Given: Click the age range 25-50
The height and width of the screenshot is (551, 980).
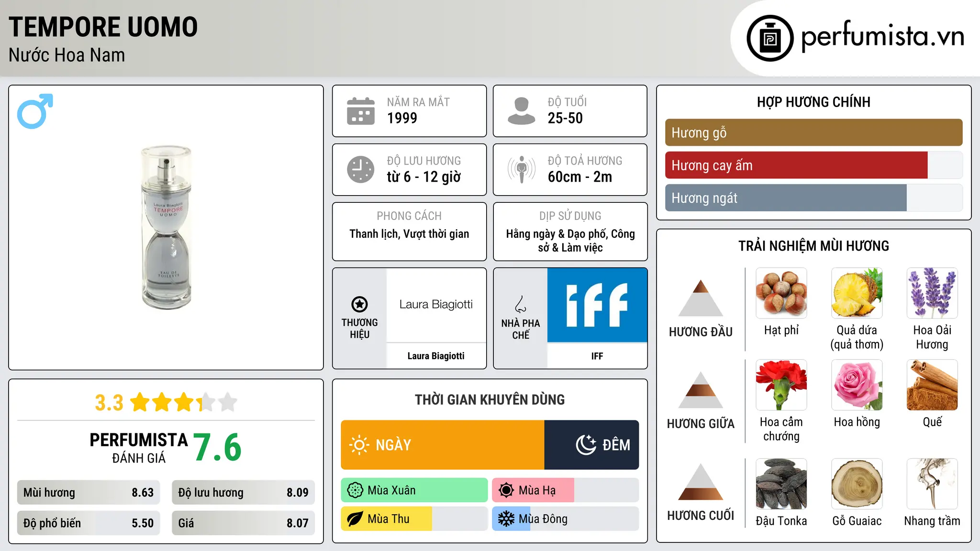Looking at the screenshot, I should [x=565, y=118].
